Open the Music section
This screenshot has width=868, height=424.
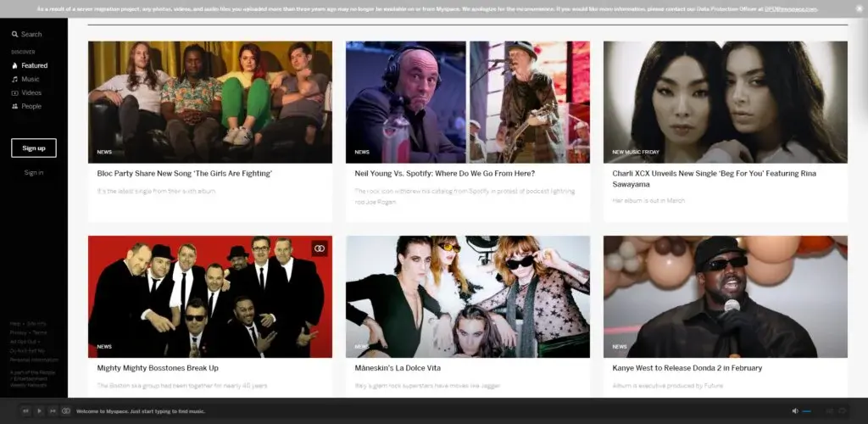[31, 79]
